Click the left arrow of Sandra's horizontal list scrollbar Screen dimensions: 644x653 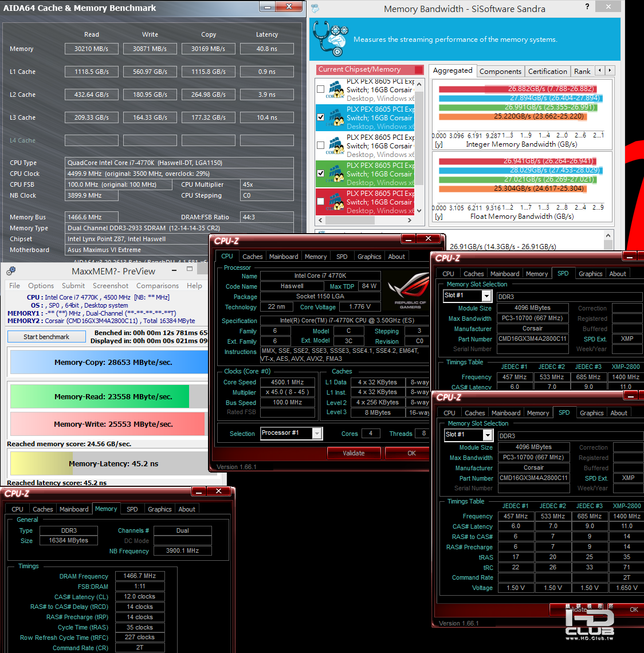[x=320, y=221]
